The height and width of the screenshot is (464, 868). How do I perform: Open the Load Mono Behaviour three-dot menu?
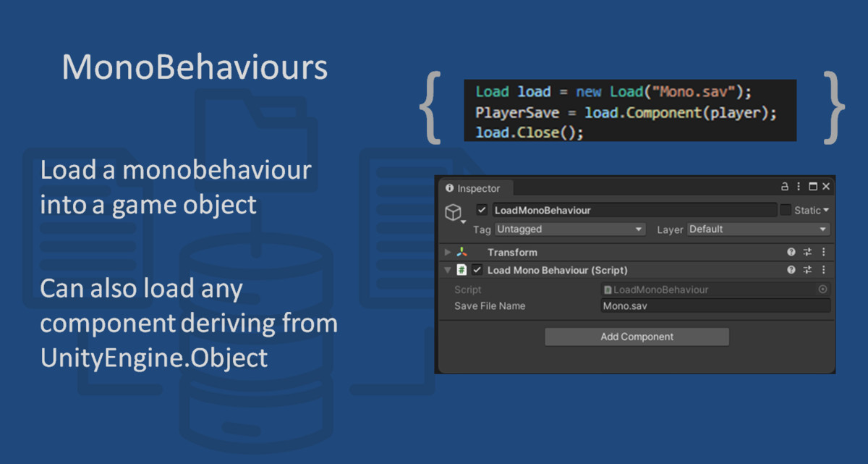coord(823,270)
